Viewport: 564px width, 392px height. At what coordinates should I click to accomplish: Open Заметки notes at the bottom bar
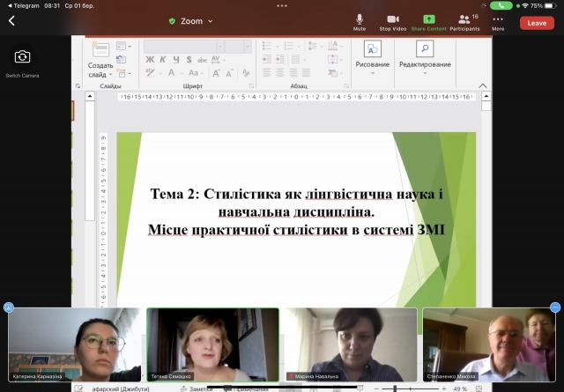[199, 388]
